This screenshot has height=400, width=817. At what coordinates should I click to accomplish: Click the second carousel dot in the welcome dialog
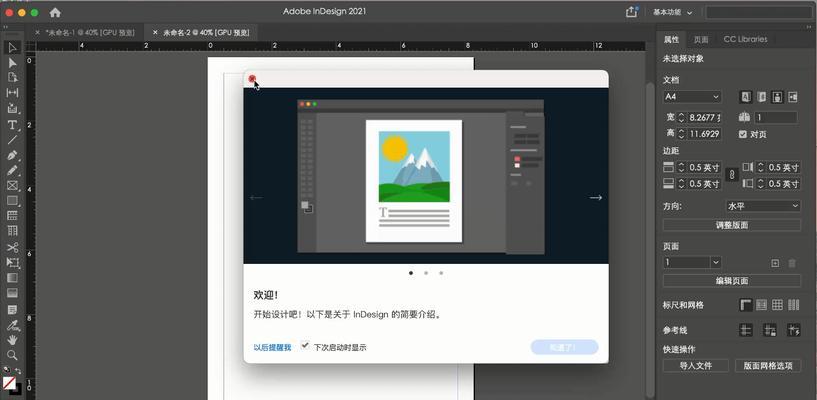pyautogui.click(x=426, y=272)
